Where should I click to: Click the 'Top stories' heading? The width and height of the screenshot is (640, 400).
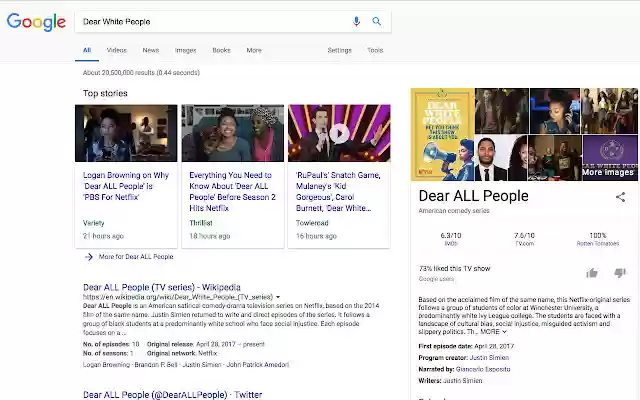point(105,93)
